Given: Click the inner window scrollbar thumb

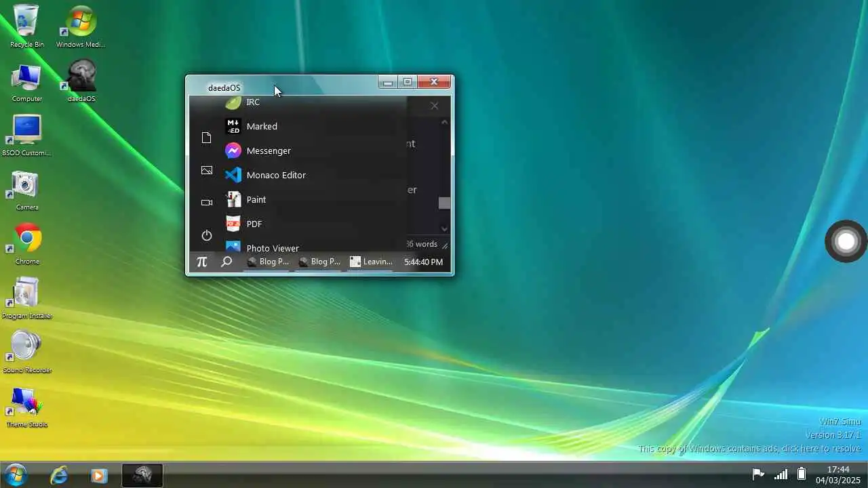Looking at the screenshot, I should (444, 203).
